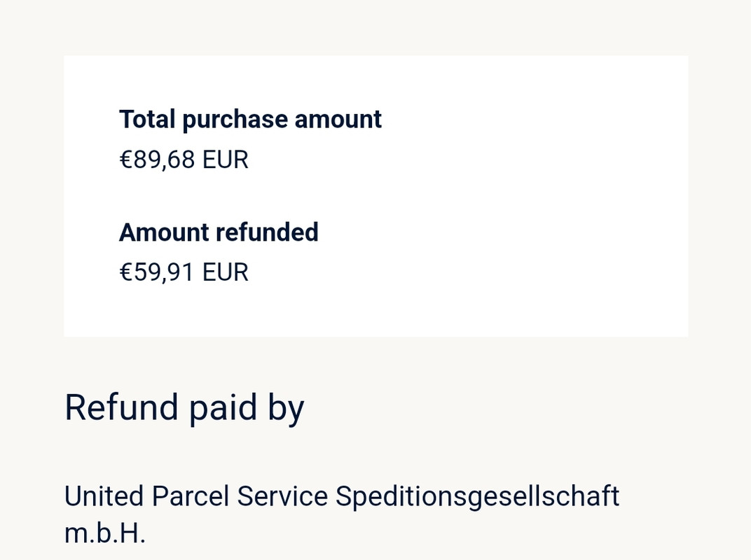This screenshot has height=560, width=751.
Task: Click the m.b.H. text line
Action: pos(104,533)
